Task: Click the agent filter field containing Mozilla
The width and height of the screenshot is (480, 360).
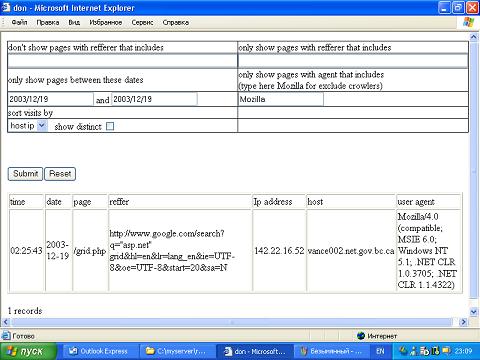Action: (x=280, y=99)
